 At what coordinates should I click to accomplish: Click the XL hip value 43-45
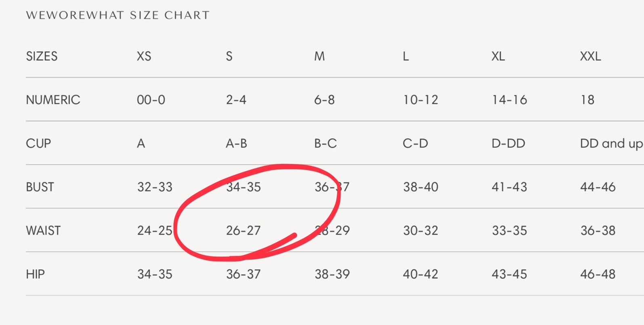click(x=509, y=274)
